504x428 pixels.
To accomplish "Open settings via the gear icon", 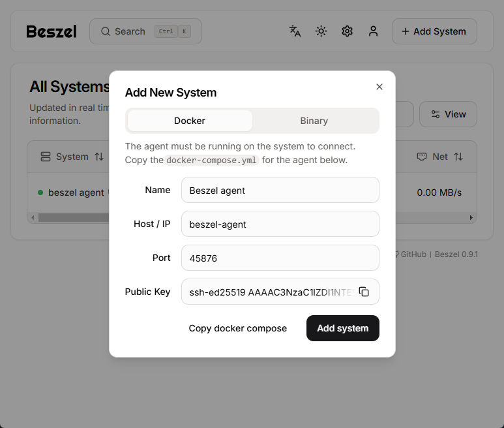I will pyautogui.click(x=347, y=31).
